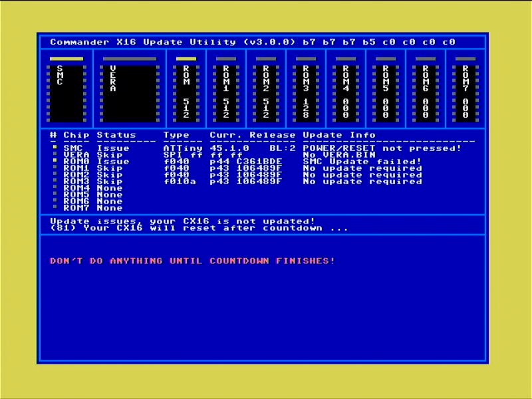The height and width of the screenshot is (399, 532).
Task: Click 'ROM7' in the chip list
Action: pos(76,208)
